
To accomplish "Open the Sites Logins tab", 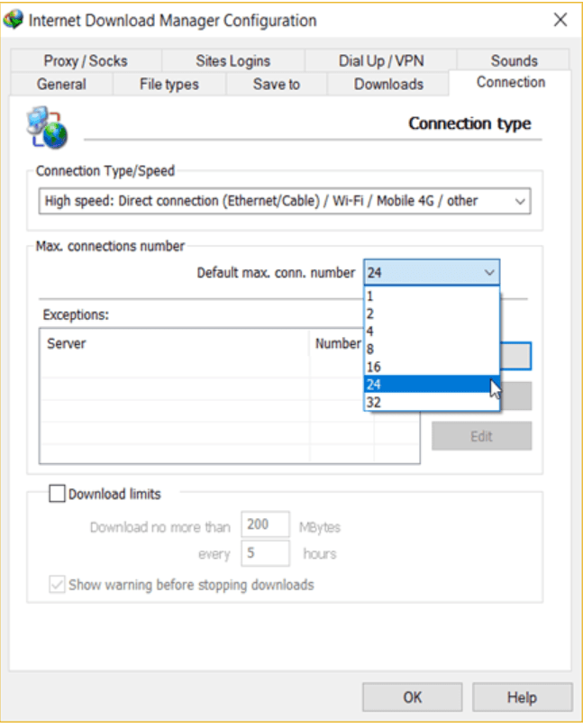I will tap(232, 61).
